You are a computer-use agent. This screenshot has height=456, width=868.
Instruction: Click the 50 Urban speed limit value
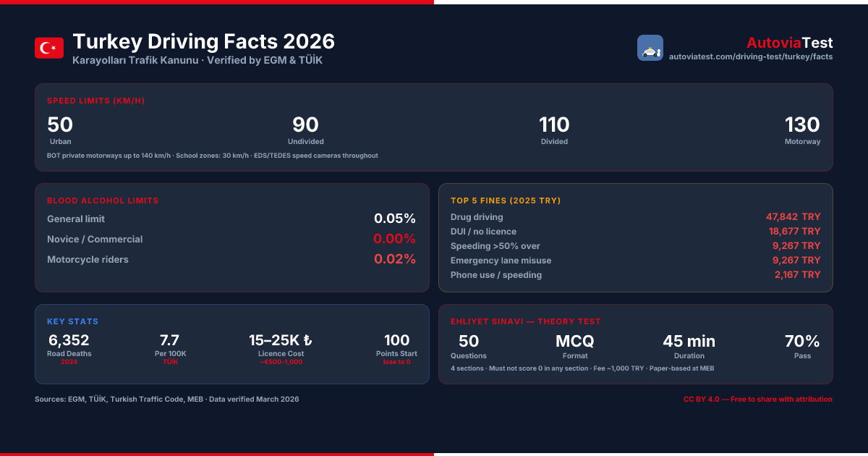(x=60, y=130)
